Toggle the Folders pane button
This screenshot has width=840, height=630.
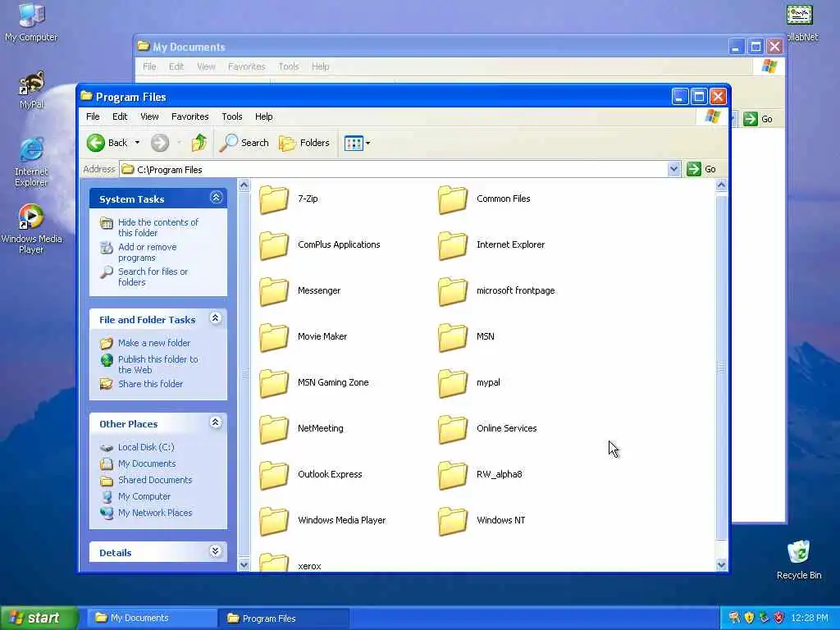pyautogui.click(x=304, y=143)
